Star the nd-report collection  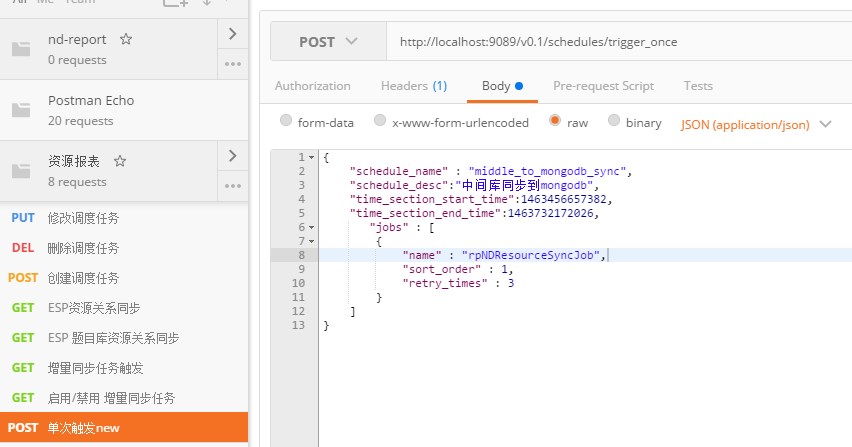126,39
